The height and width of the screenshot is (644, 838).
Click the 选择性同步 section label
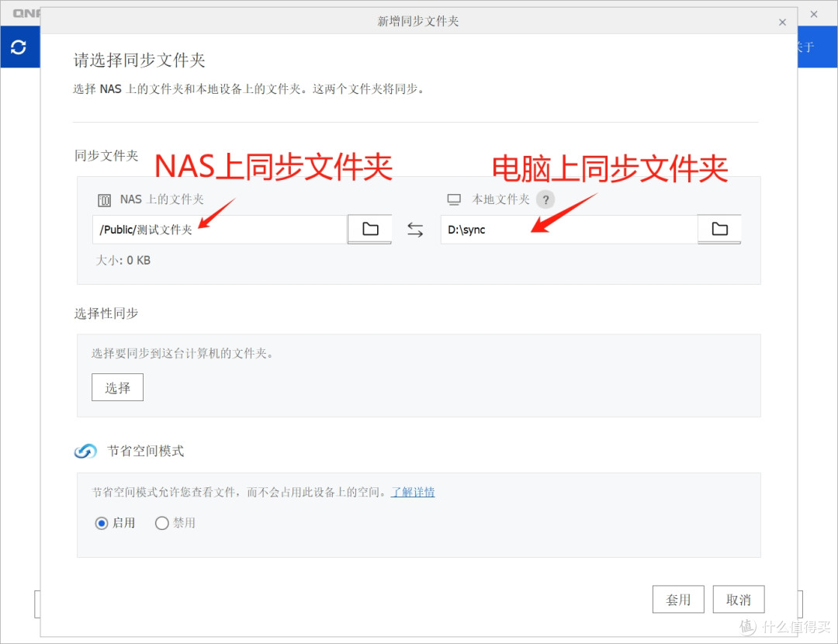coord(106,313)
